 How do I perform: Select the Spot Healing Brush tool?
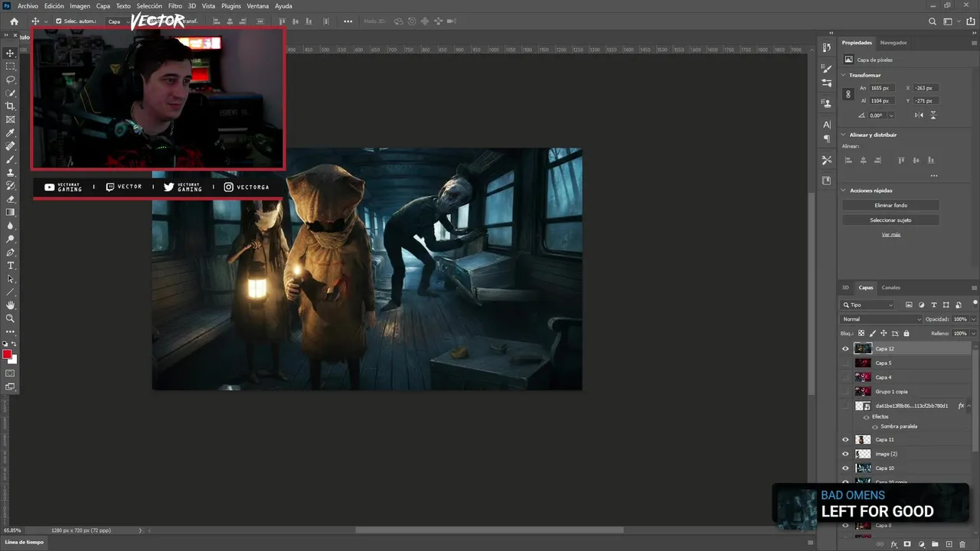click(11, 146)
